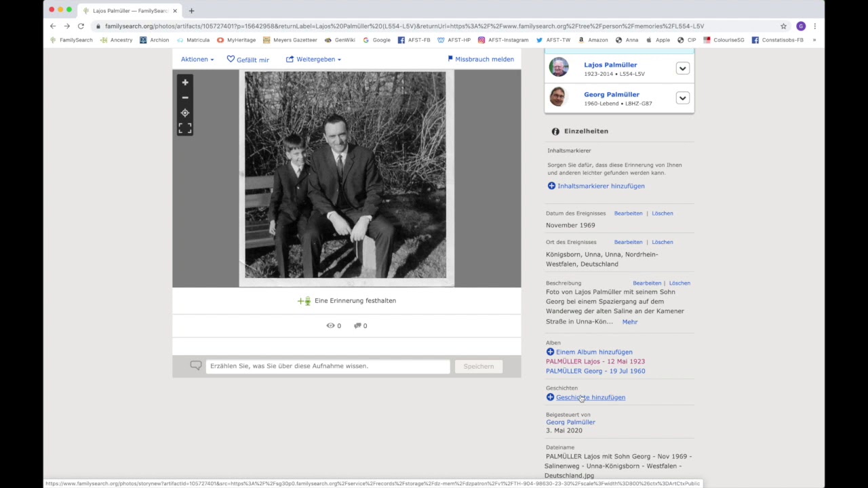This screenshot has height=488, width=868.
Task: Record a memory with Eine Erinnerung festhalten
Action: [347, 301]
